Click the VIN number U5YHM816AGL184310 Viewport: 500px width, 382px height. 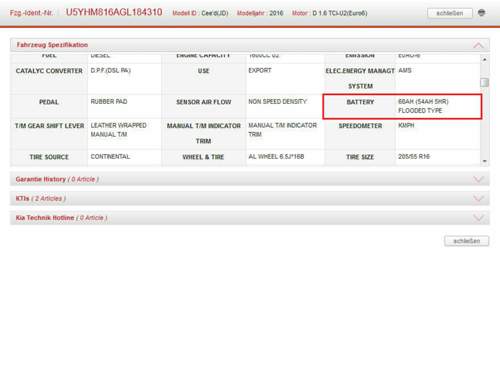[x=114, y=12]
